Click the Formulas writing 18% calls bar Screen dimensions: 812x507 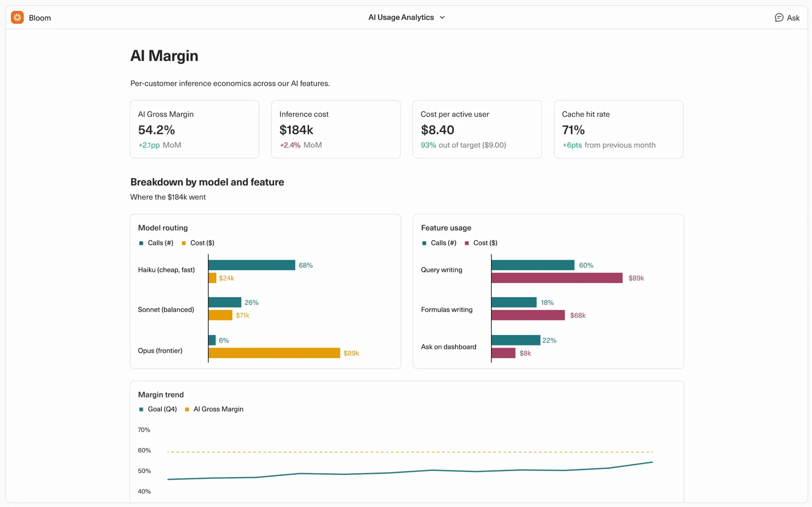[x=514, y=302]
